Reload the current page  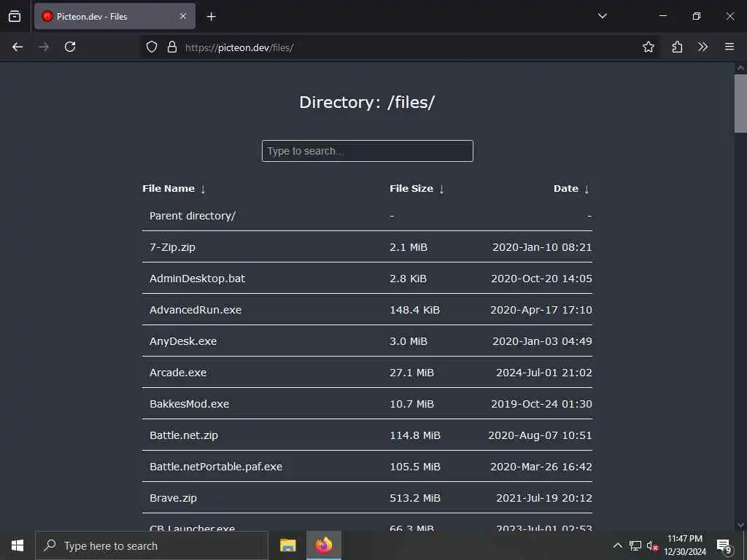pyautogui.click(x=70, y=47)
